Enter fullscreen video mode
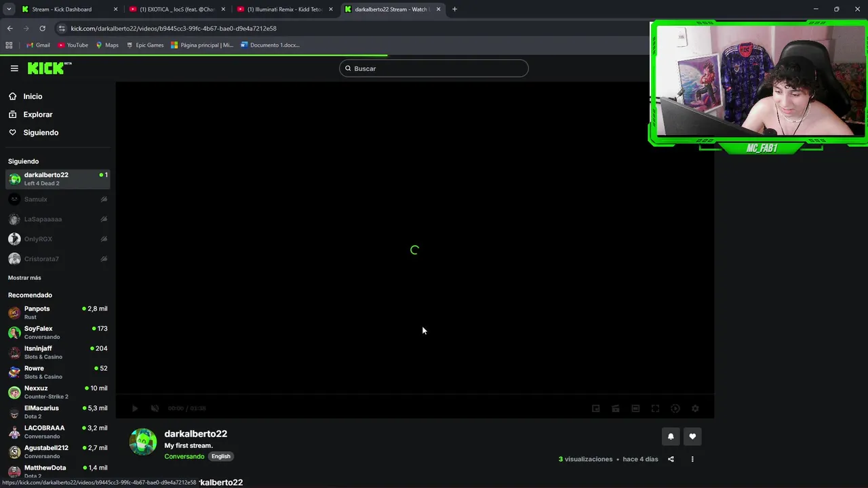The image size is (868, 488). (655, 409)
